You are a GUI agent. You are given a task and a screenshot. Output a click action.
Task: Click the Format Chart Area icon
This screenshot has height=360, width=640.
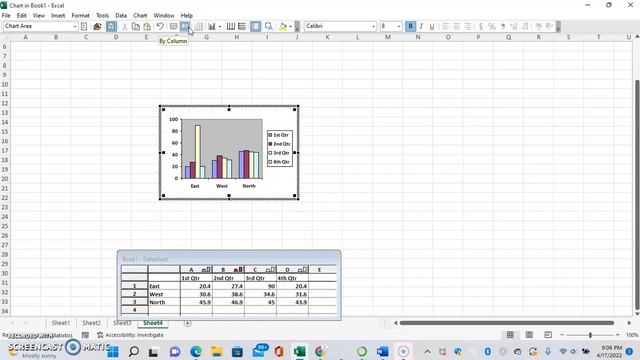[84, 26]
